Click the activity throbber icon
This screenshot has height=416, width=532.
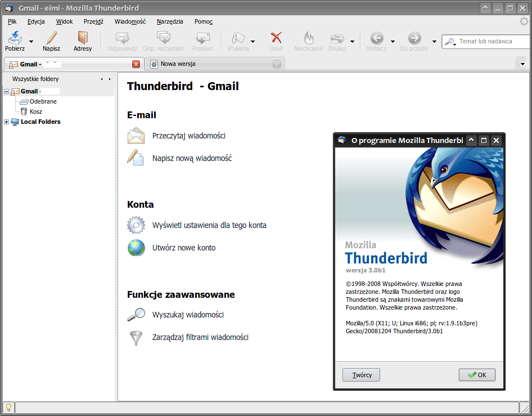click(x=524, y=21)
